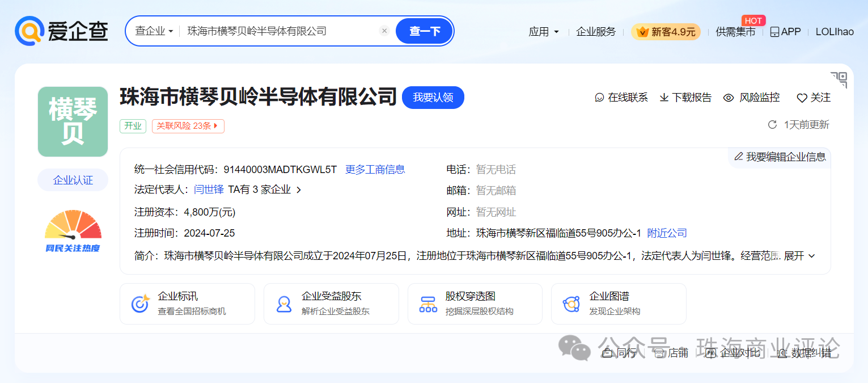Click the 暂无邮箱 email value

tap(496, 190)
